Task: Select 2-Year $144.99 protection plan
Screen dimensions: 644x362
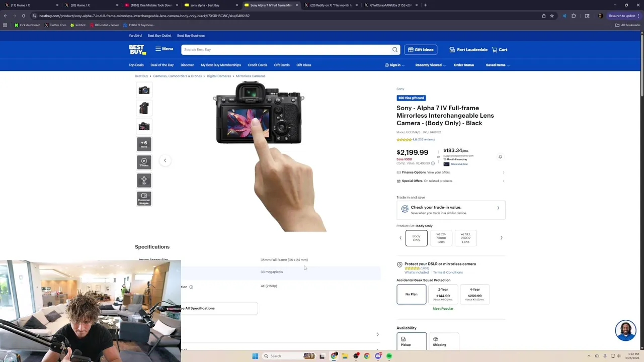Action: [443, 294]
